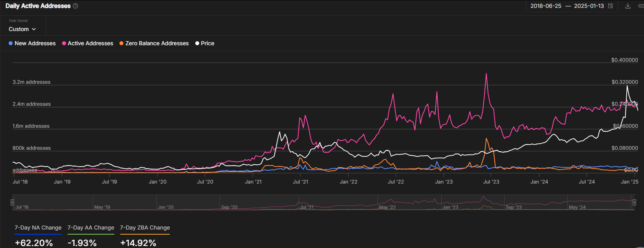The height and width of the screenshot is (248, 644).
Task: Open the calendar date picker icon
Action: click(610, 6)
